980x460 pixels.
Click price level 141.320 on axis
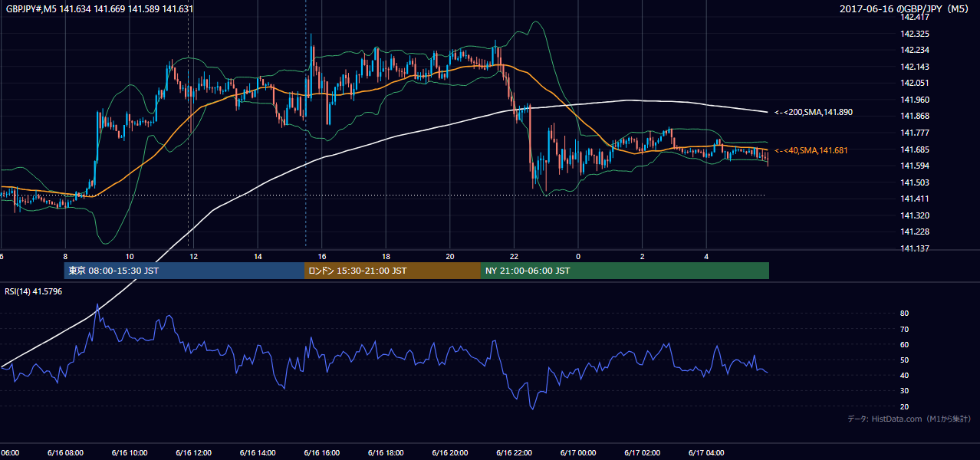915,215
